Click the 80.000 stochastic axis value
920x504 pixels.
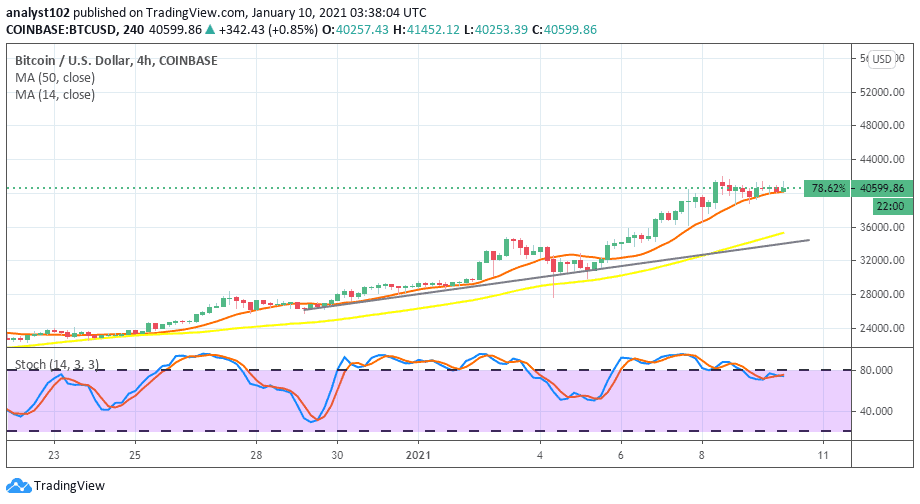tap(877, 370)
